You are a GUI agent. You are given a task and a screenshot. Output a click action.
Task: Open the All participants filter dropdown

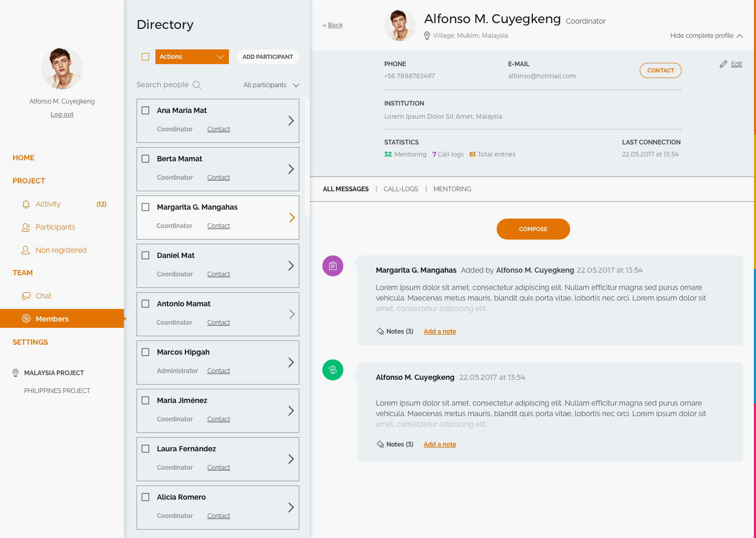coord(271,85)
